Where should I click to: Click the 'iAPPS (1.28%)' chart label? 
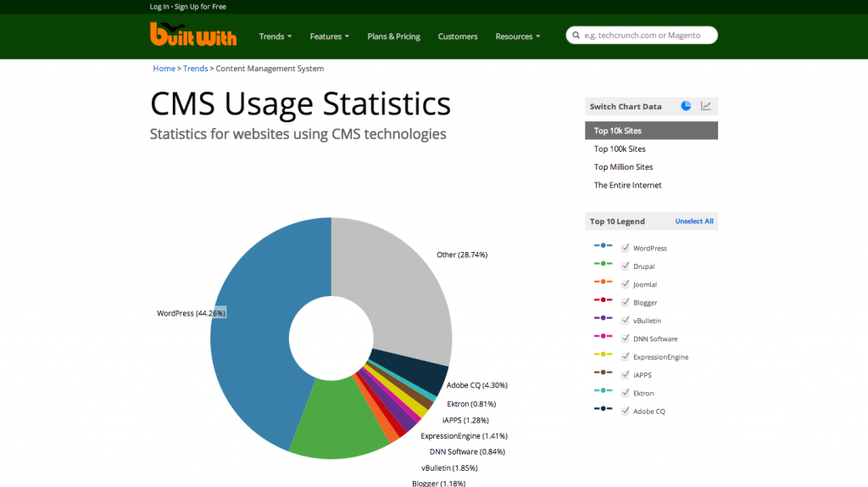[x=465, y=420]
